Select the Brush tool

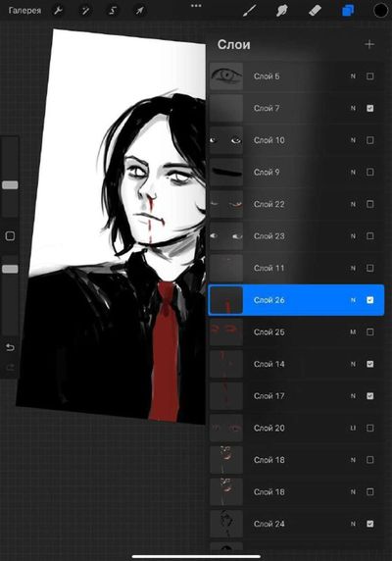[250, 11]
